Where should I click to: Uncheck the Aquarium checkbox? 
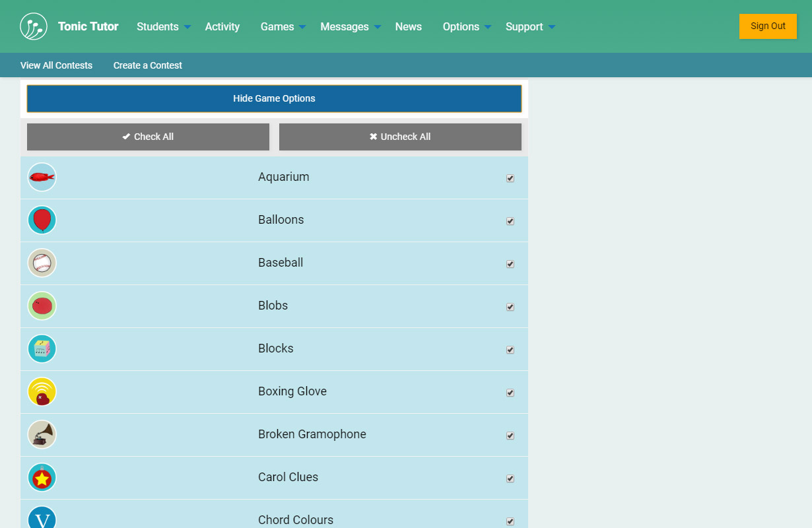click(510, 178)
